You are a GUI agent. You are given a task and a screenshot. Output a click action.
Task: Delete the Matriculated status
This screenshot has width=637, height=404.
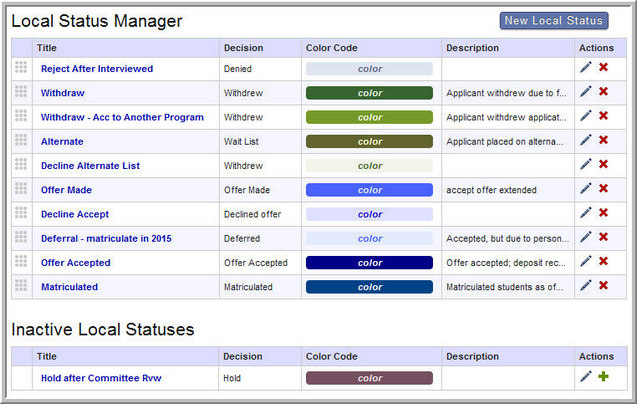point(603,286)
